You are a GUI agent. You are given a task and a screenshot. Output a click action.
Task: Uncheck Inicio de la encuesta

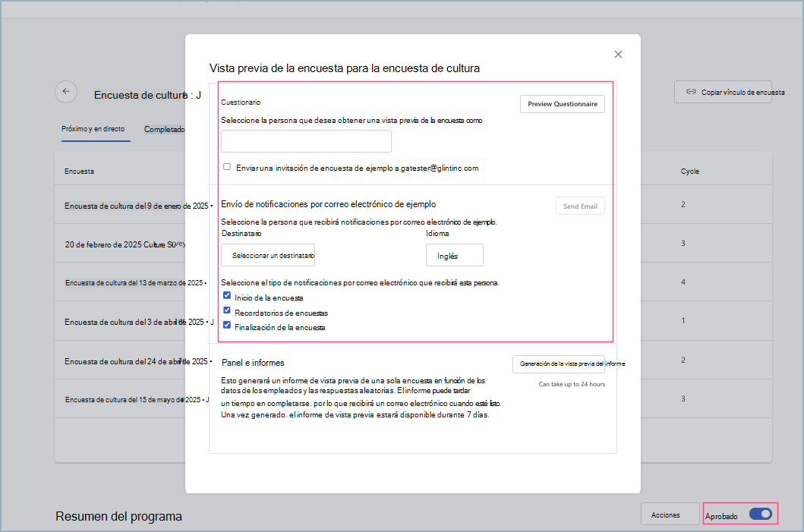[227, 296]
